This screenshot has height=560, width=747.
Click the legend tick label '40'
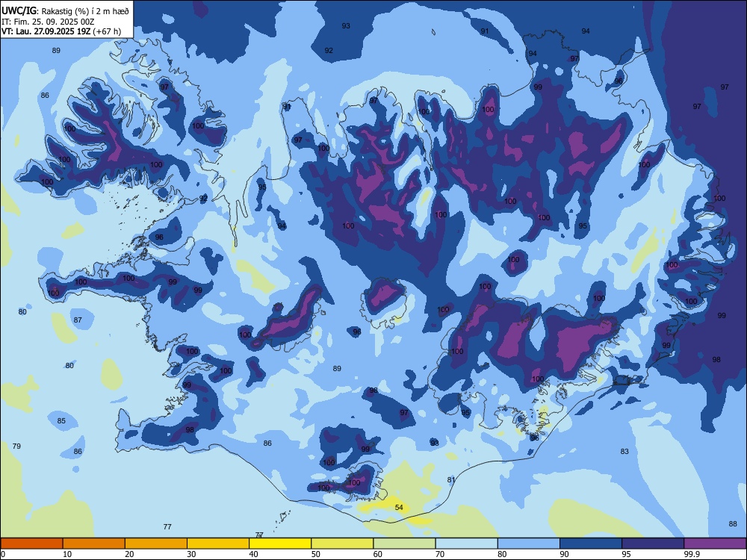pos(253,554)
